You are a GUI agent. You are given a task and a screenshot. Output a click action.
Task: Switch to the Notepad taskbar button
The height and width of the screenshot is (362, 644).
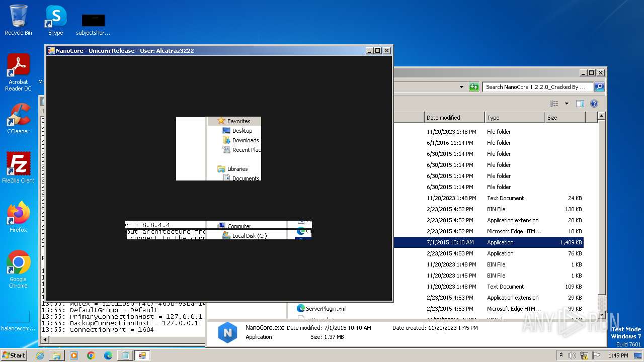(124, 355)
